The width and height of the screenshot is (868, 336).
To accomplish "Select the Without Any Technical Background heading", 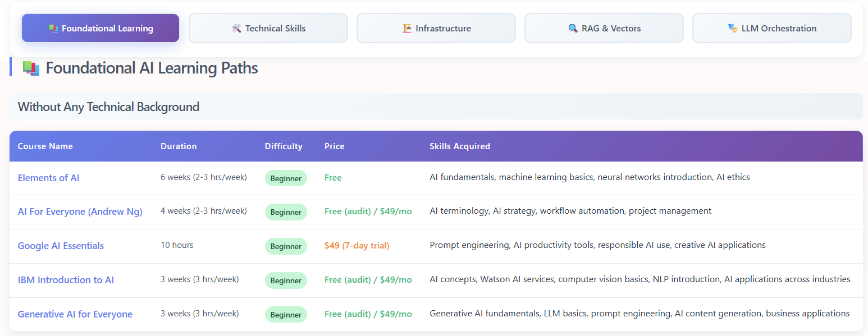I will click(108, 107).
